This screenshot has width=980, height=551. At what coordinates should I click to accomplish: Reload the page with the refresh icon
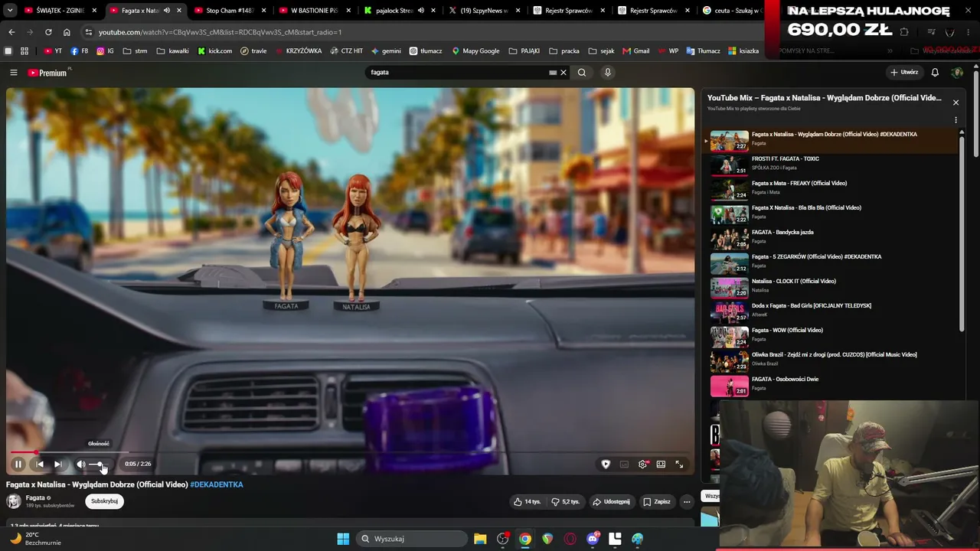[48, 32]
